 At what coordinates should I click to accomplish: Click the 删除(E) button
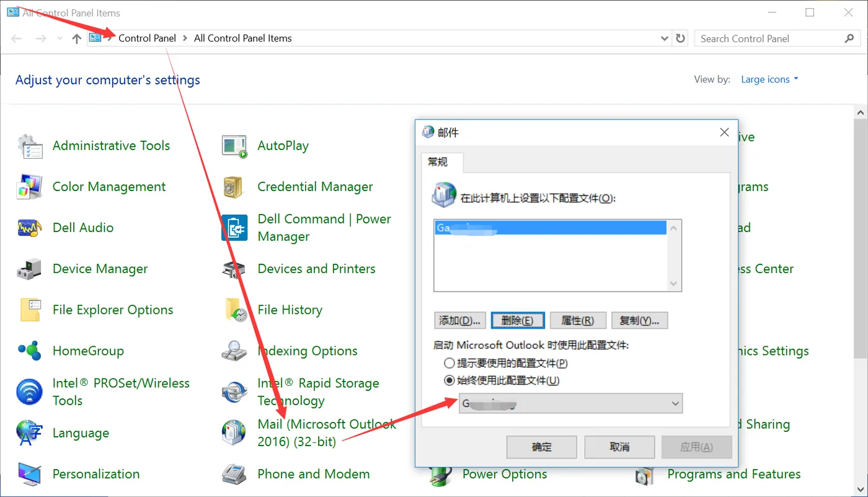point(518,321)
